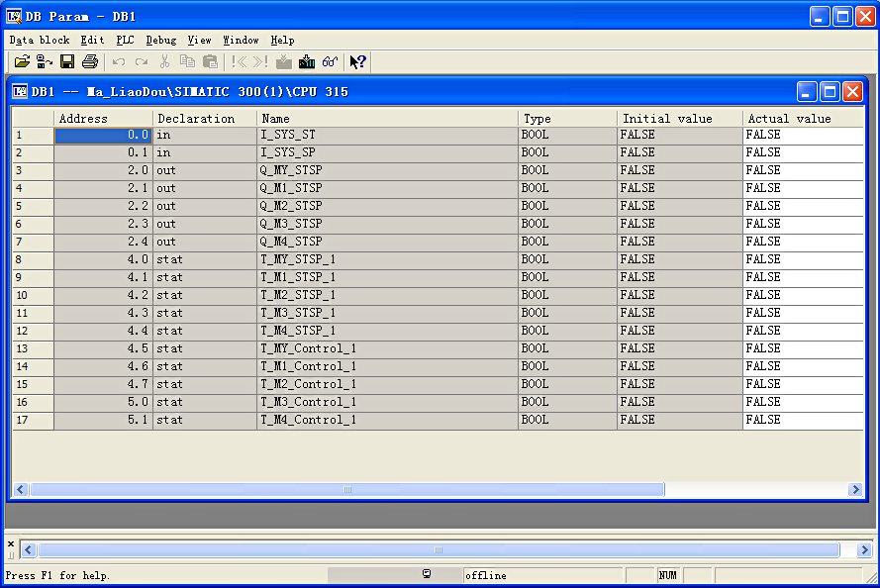Click the T_MY_STSP_1 name cell
The width and height of the screenshot is (880, 588).
click(387, 259)
